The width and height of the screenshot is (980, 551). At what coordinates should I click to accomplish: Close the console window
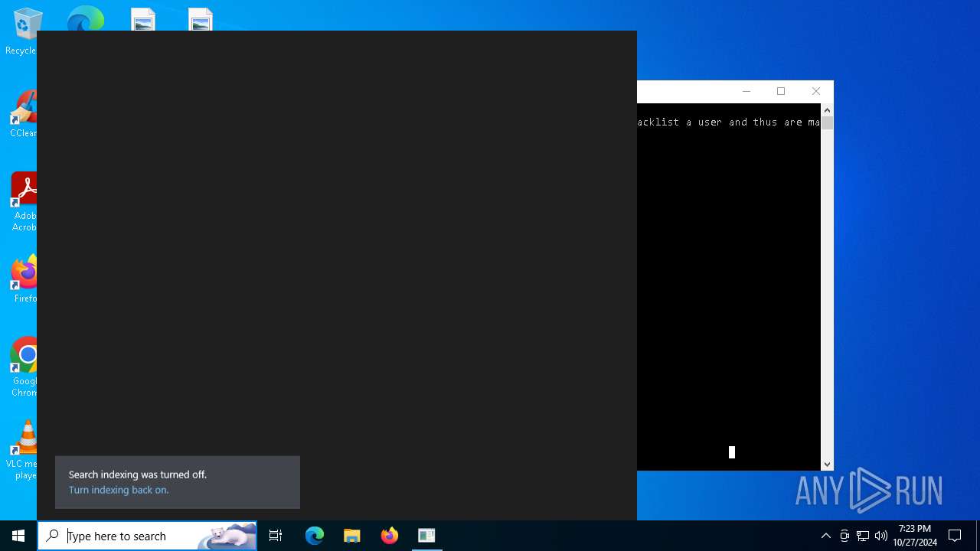click(x=816, y=91)
